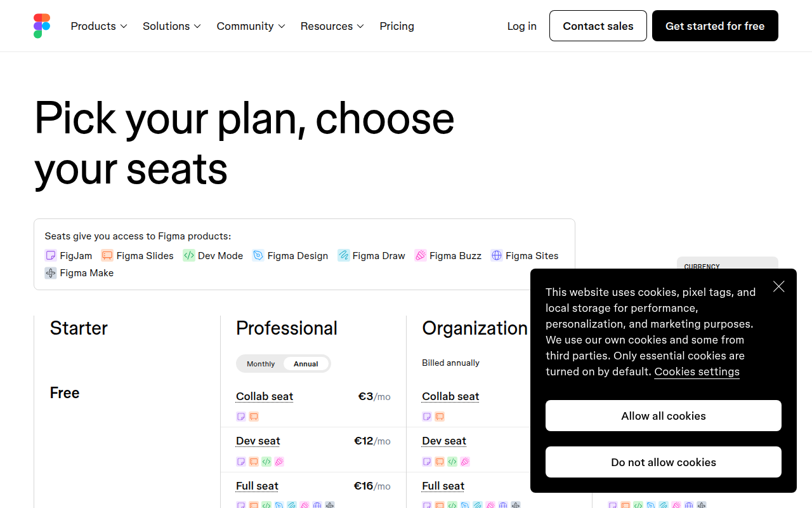
Task: Click the Figma Design product icon
Action: click(258, 255)
